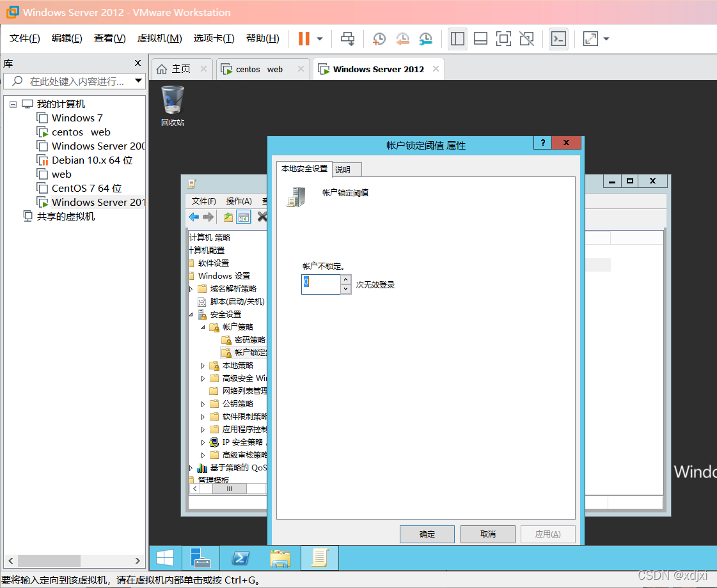
Task: Expand the 公钥策略 node
Action: point(203,404)
